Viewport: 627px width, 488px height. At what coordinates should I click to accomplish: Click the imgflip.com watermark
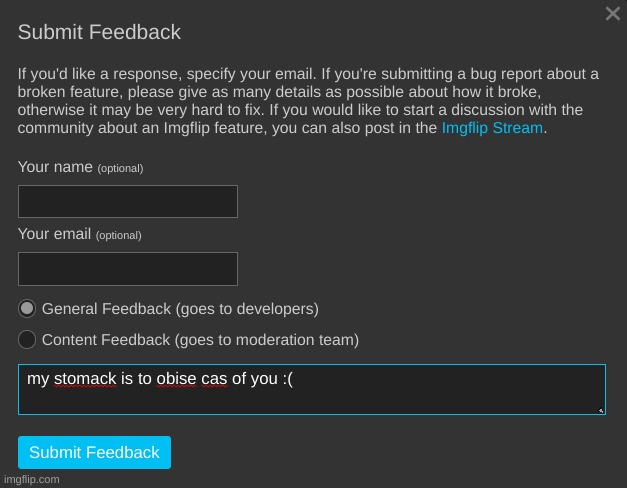31,479
